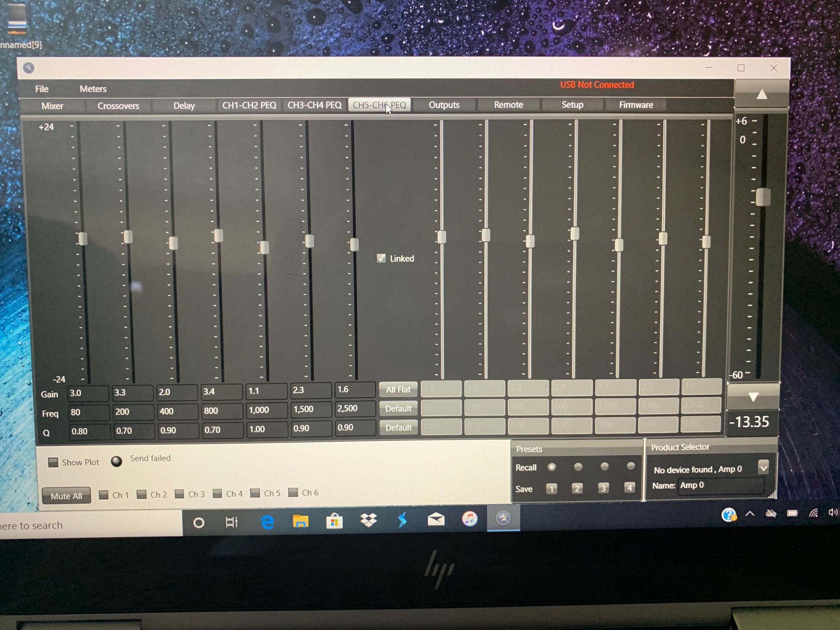The image size is (840, 630).
Task: Uncheck the Linked checkbox
Action: tap(381, 258)
